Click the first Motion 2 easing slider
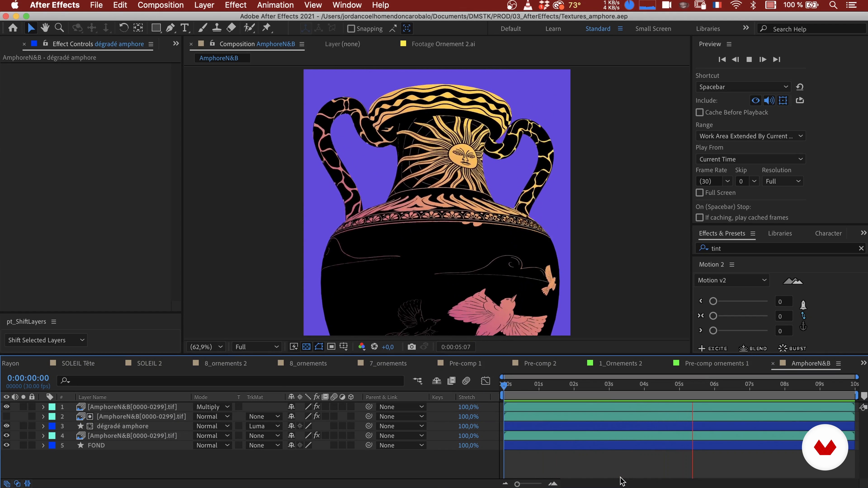Viewport: 868px width, 488px height. point(713,301)
